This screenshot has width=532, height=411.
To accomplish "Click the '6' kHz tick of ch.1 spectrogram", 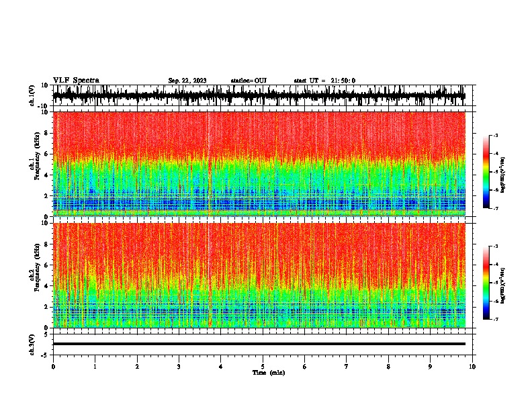I will point(46,154).
